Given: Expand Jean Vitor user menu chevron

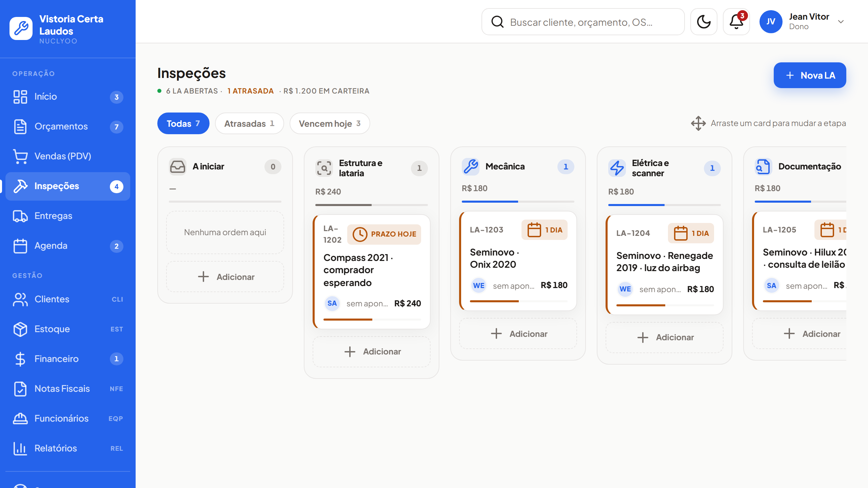Looking at the screenshot, I should click(841, 22).
